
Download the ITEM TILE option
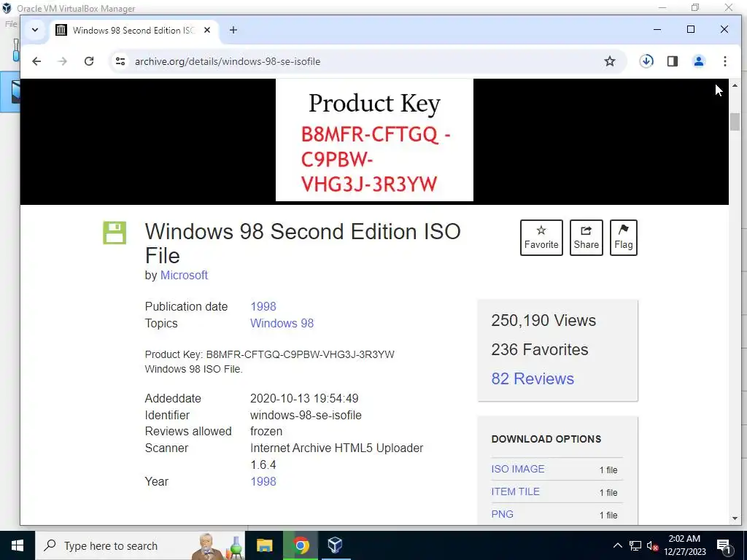pos(516,491)
